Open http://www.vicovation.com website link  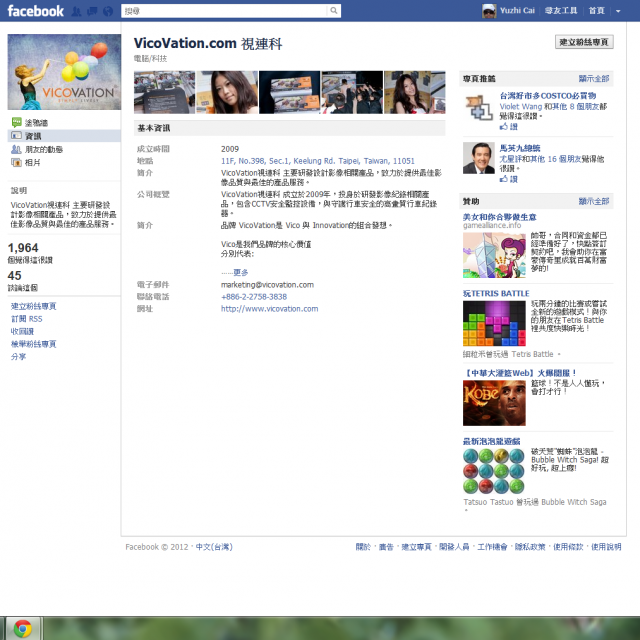tap(269, 309)
